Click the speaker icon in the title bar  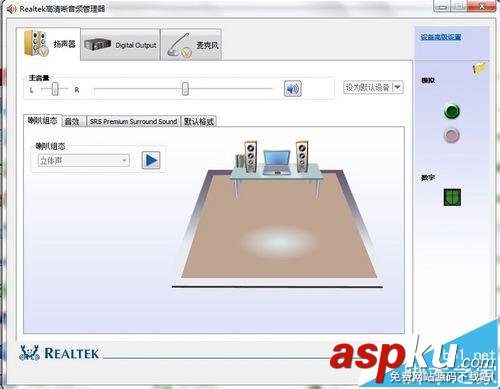[11, 9]
